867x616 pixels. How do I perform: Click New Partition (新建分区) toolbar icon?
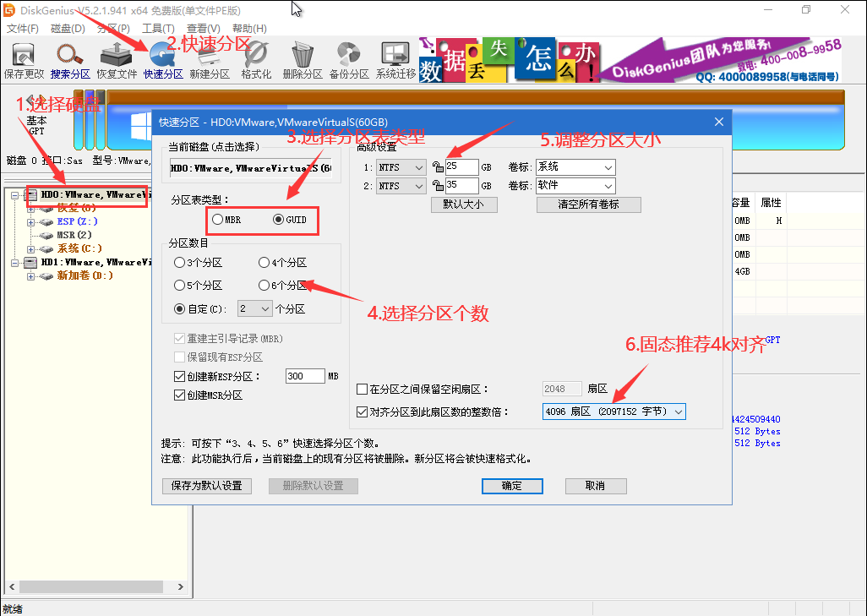(x=209, y=62)
